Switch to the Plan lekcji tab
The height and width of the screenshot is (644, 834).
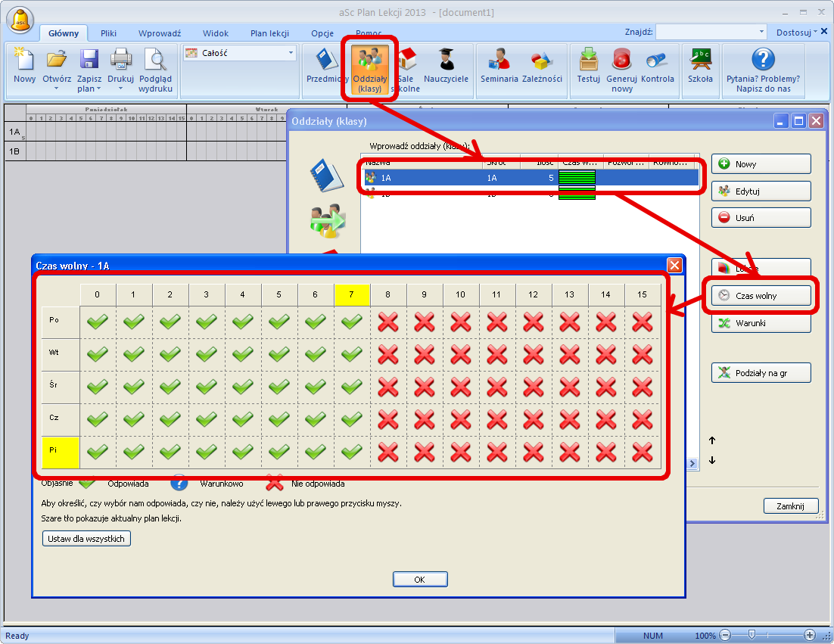pos(270,33)
